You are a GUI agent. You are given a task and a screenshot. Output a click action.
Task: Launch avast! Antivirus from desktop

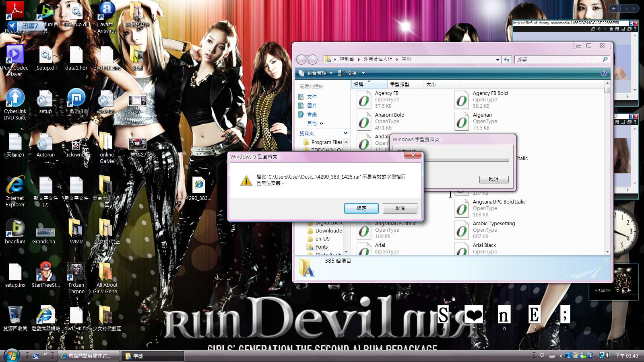pyautogui.click(x=107, y=16)
